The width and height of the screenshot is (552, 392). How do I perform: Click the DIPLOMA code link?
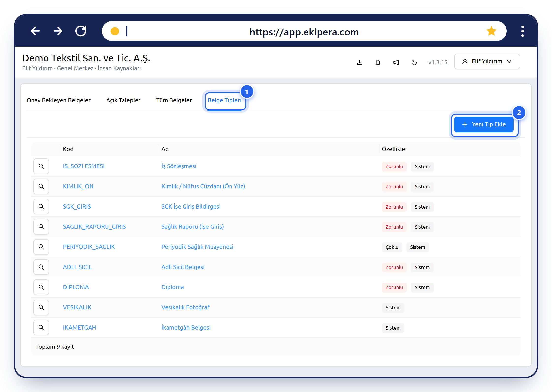(x=76, y=287)
